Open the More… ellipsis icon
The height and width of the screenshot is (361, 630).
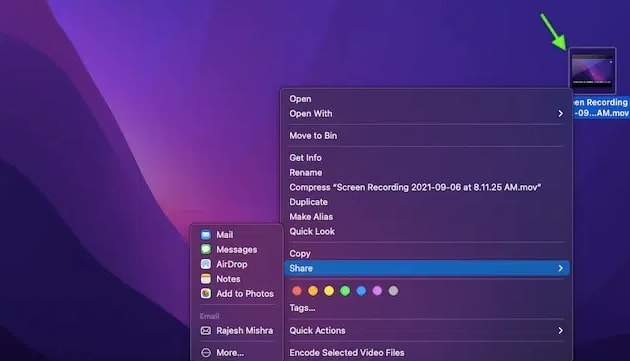[x=206, y=353]
